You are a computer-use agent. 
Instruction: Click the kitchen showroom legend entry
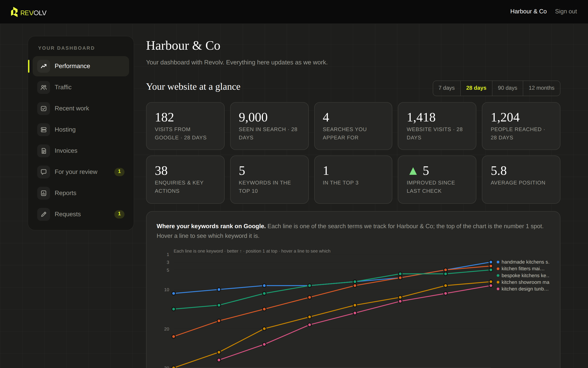523,282
